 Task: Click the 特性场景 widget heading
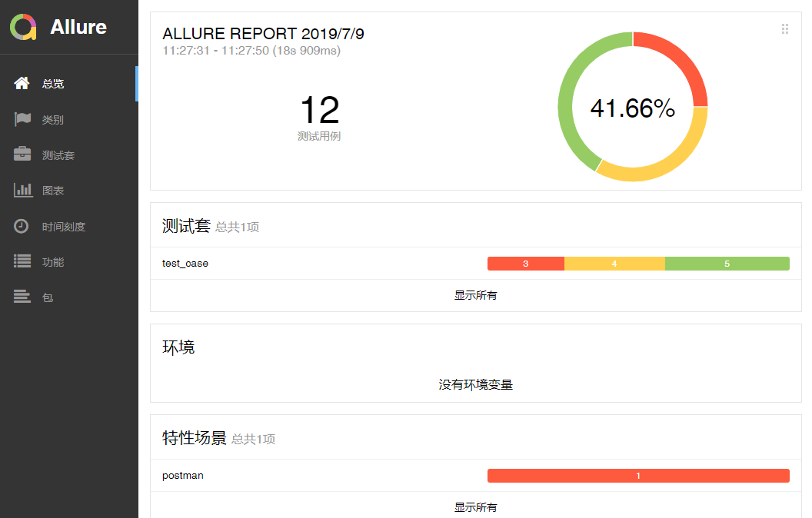(195, 438)
